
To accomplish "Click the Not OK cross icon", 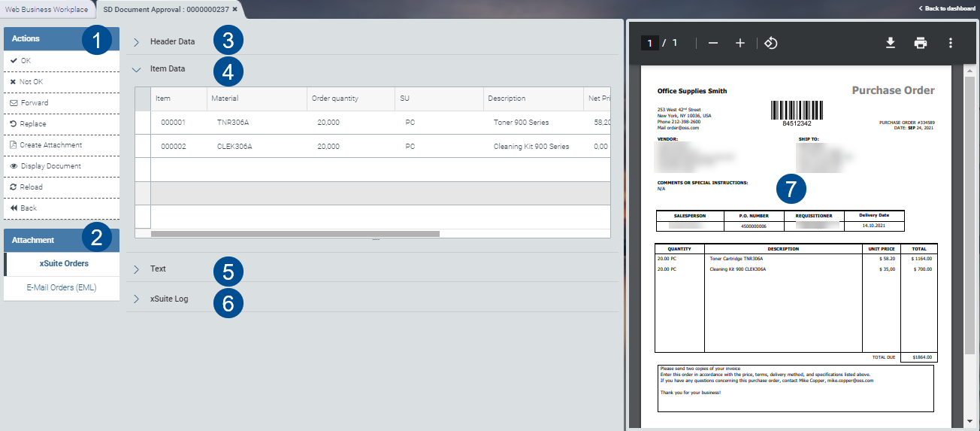I will click(14, 81).
